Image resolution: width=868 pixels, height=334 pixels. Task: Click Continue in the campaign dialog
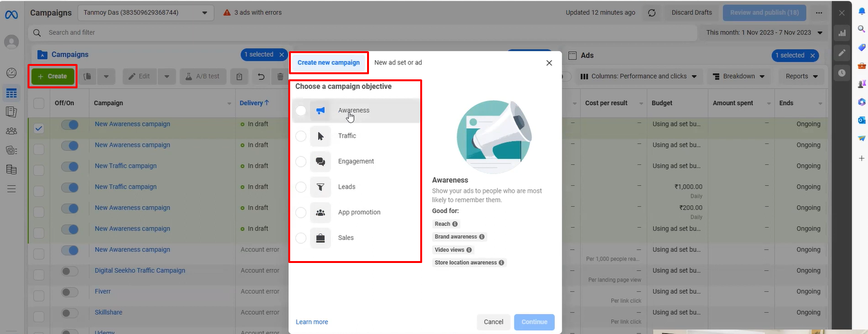[x=534, y=322]
